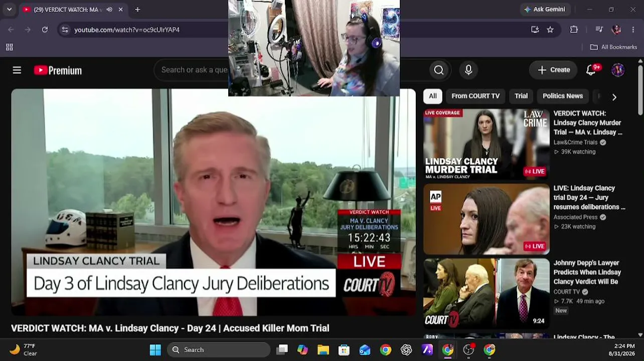
Task: Click the video title 'VERDICT WATCH: MA v. Lindsay Clancy'
Action: [170, 328]
